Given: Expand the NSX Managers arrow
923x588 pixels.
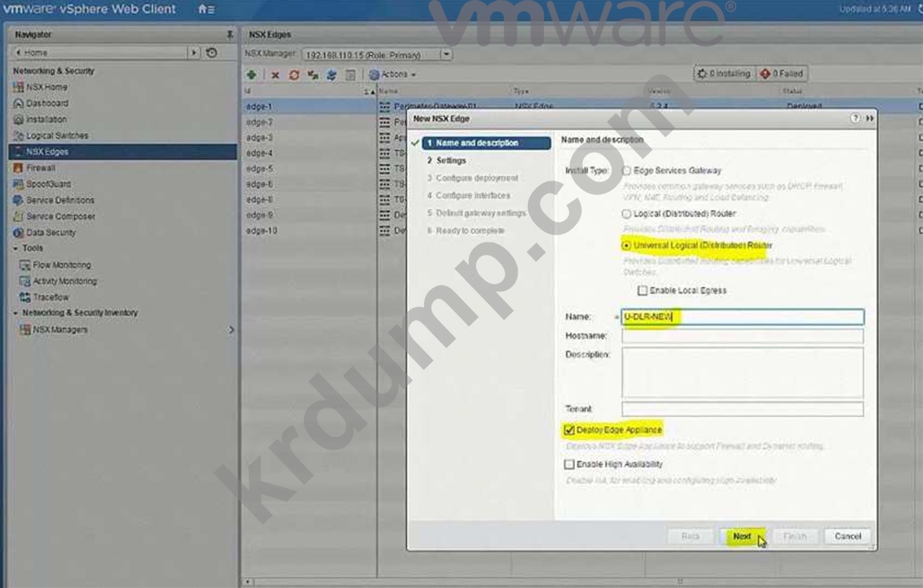Looking at the screenshot, I should click(231, 329).
